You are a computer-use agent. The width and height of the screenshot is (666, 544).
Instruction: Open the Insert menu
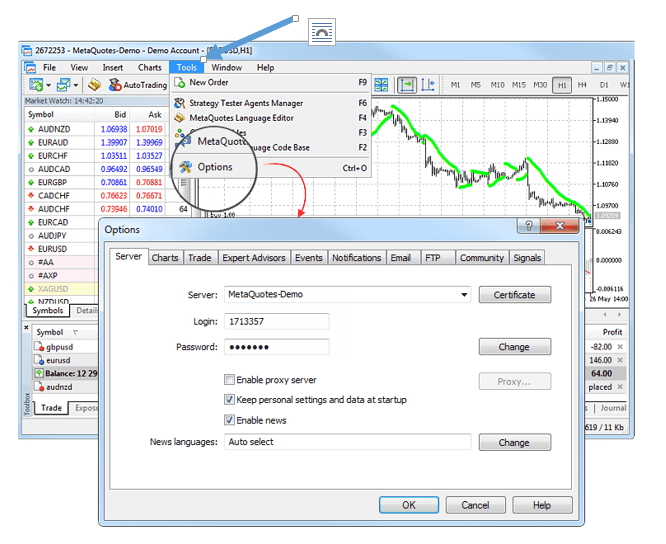113,68
